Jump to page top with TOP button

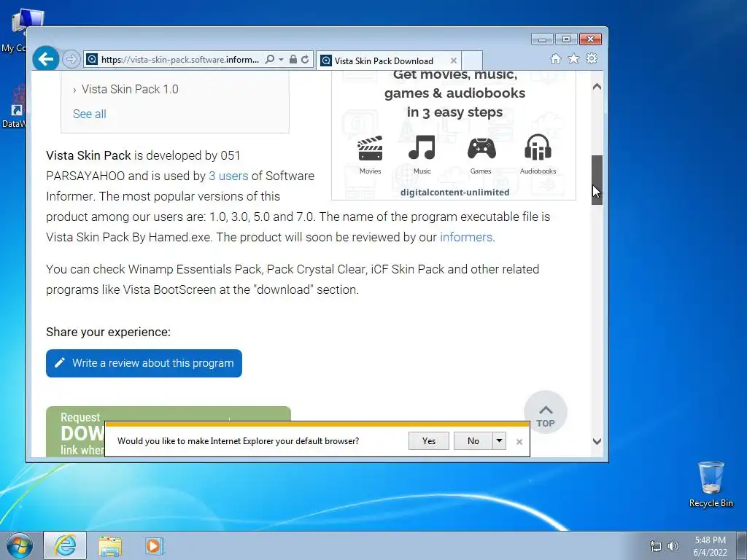coord(546,413)
